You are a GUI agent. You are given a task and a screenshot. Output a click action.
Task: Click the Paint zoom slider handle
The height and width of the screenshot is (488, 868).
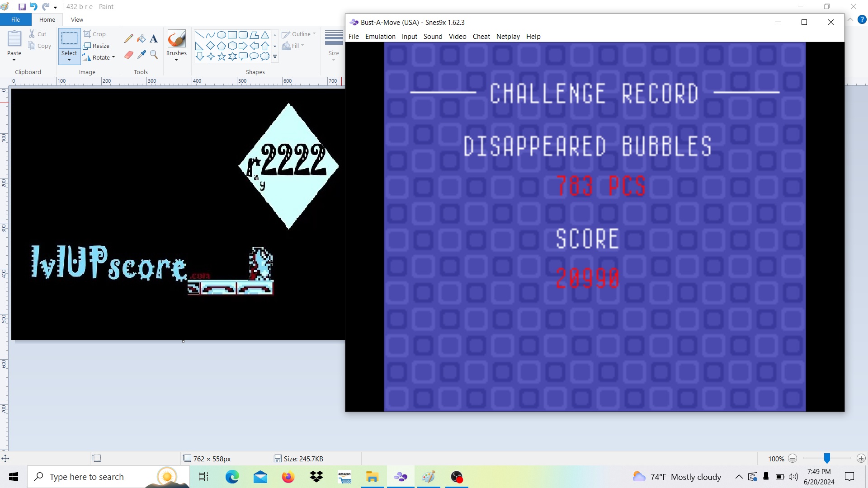click(827, 459)
